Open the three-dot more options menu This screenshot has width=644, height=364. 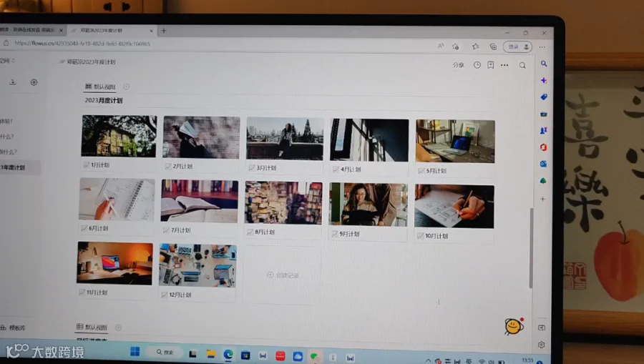click(504, 65)
